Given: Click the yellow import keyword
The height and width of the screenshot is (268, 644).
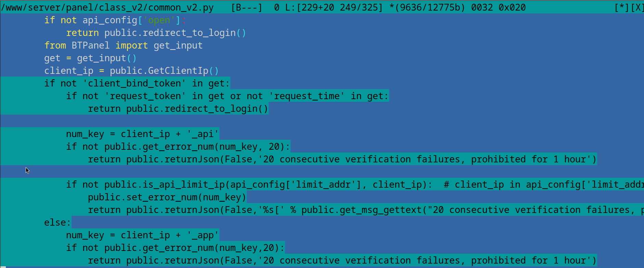Looking at the screenshot, I should [131, 45].
